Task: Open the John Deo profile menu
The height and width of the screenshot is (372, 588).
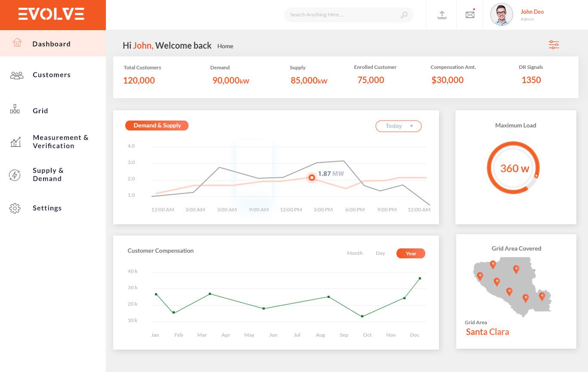Action: tap(532, 15)
